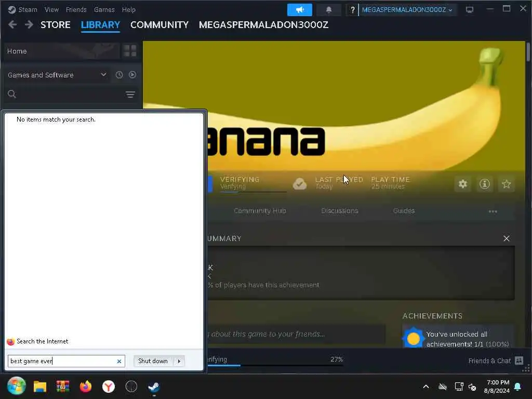532x399 pixels.
Task: Click the Windows Start orb
Action: click(x=16, y=386)
